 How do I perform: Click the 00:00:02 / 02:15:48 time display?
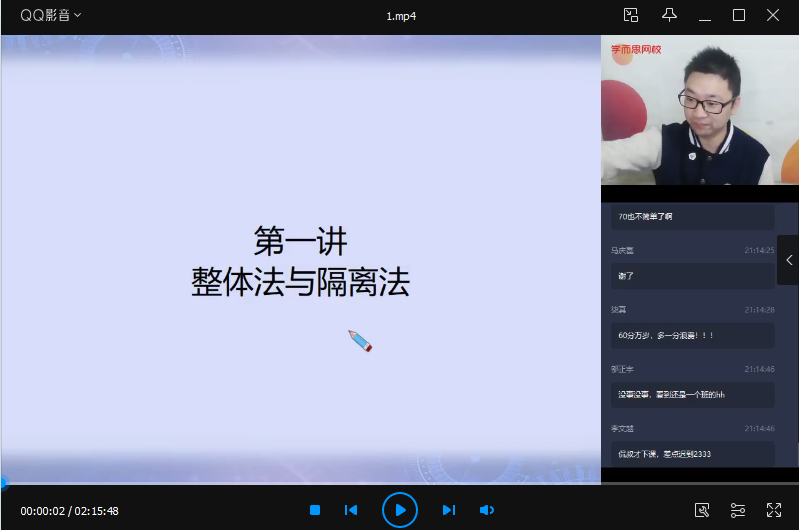pyautogui.click(x=69, y=511)
